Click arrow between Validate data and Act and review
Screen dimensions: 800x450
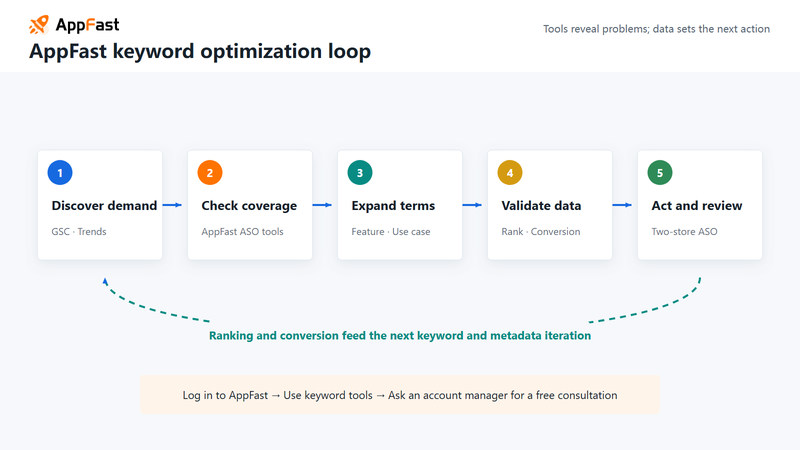pyautogui.click(x=622, y=205)
